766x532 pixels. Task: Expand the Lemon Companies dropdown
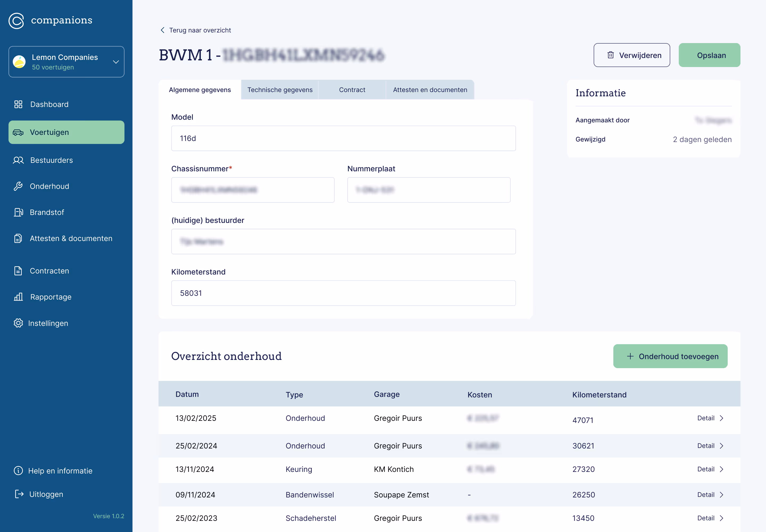[x=116, y=62]
